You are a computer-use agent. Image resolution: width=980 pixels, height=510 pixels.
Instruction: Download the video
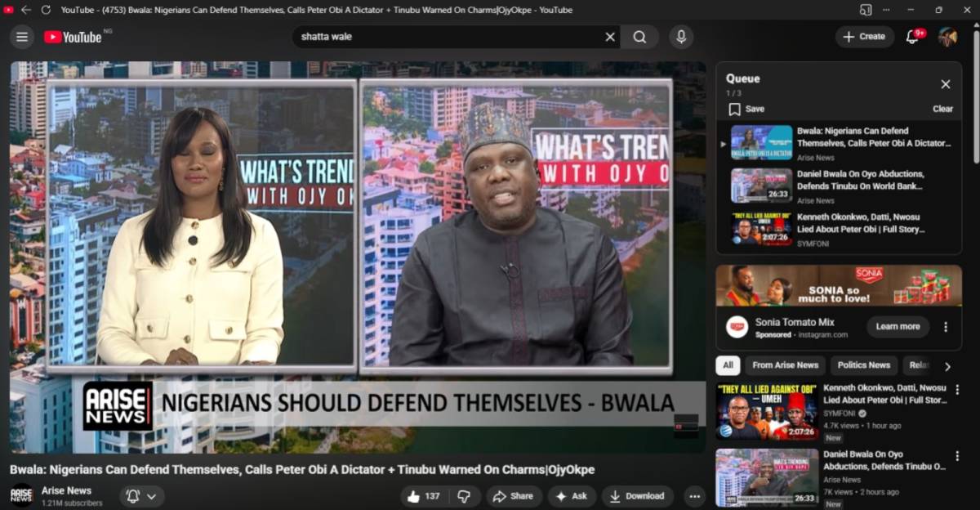point(638,496)
